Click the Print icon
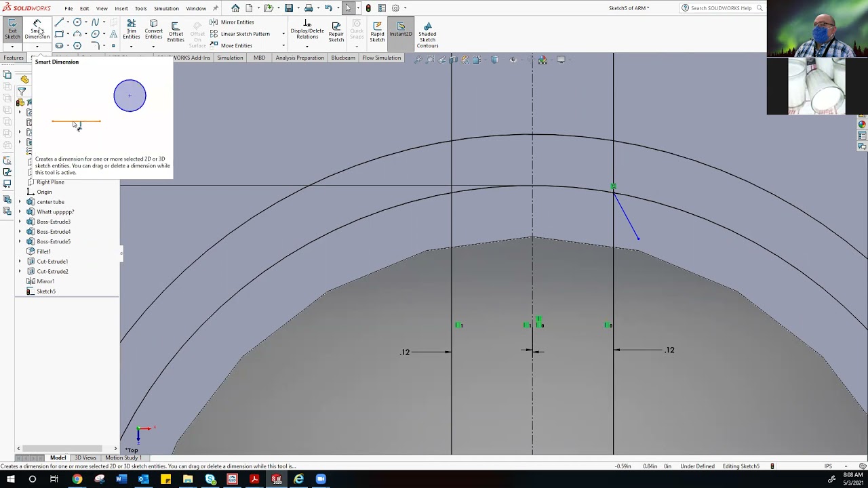Viewport: 868px width, 488px height. point(309,8)
